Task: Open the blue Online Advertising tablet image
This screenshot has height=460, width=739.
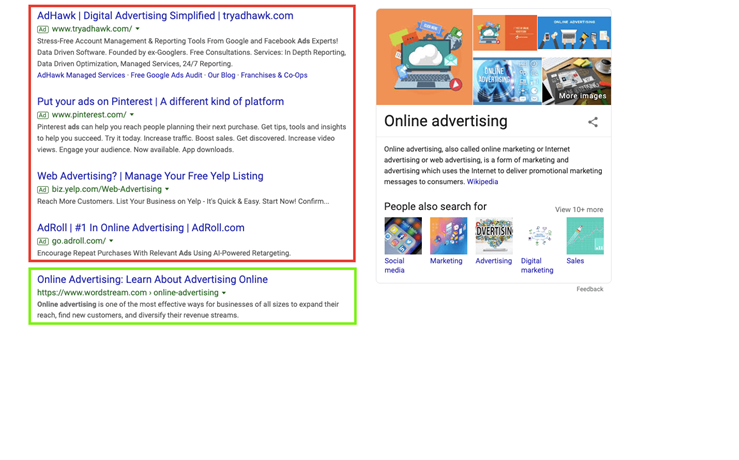Action: tap(507, 81)
